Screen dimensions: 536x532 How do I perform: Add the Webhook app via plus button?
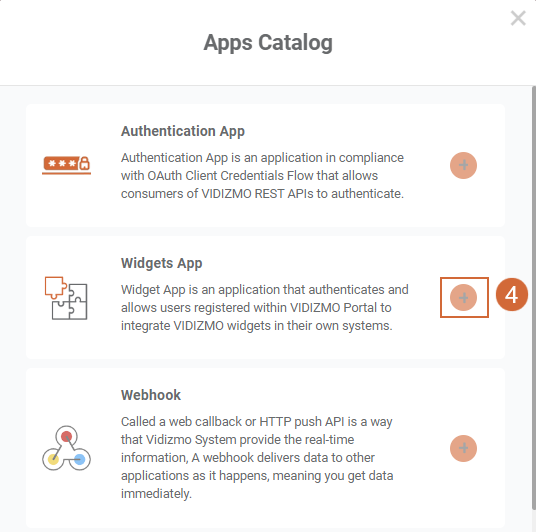pos(463,448)
